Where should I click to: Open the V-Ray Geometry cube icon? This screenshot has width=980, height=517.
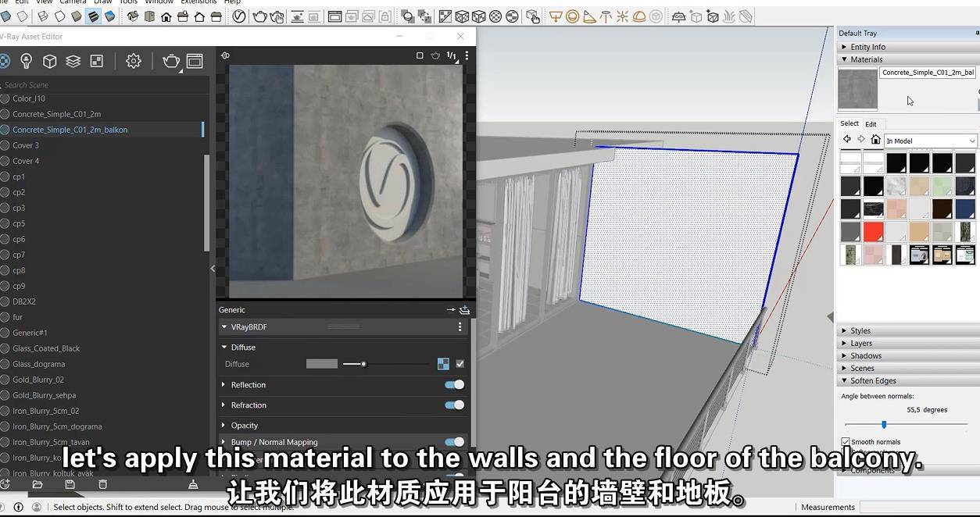49,61
